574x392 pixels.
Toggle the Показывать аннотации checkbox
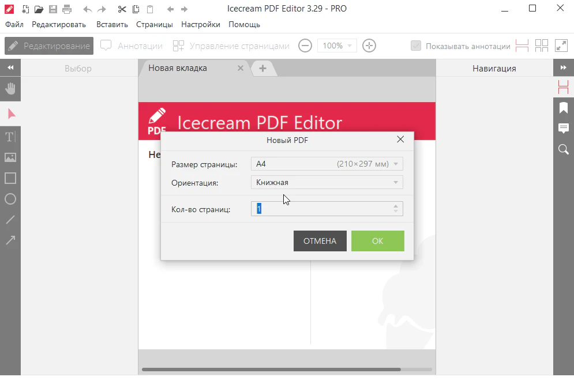[416, 46]
